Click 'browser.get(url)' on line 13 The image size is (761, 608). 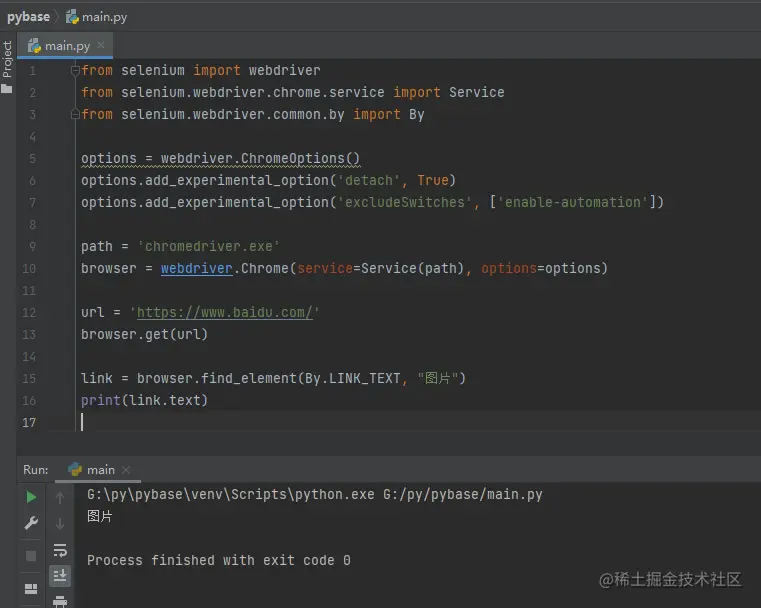coord(144,334)
